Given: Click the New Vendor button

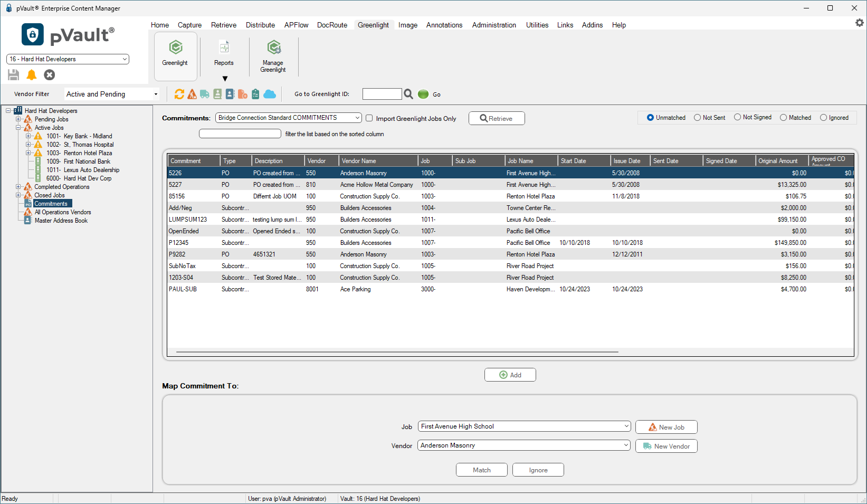Looking at the screenshot, I should click(666, 446).
